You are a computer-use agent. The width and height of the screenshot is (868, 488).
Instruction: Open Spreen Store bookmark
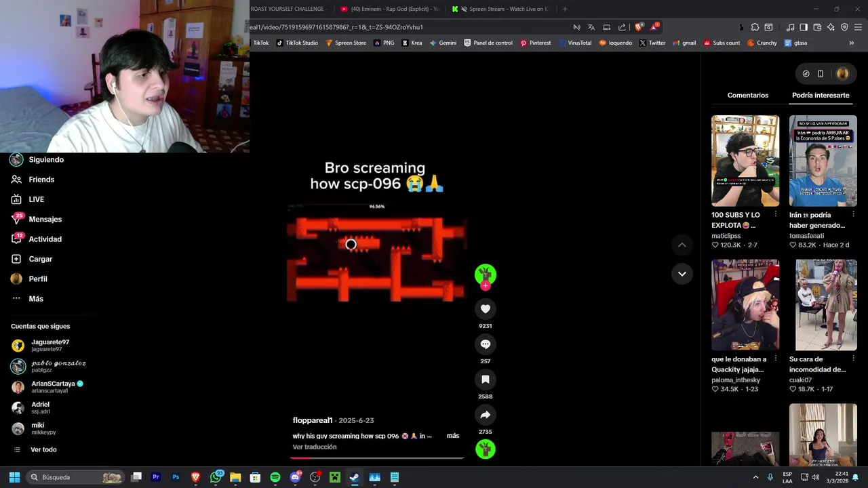coord(346,43)
